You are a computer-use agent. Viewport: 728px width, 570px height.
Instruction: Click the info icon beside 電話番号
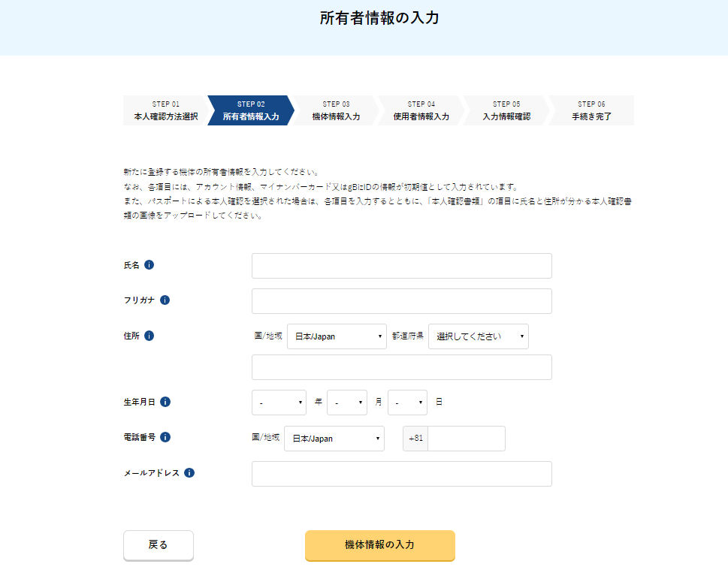pyautogui.click(x=165, y=437)
